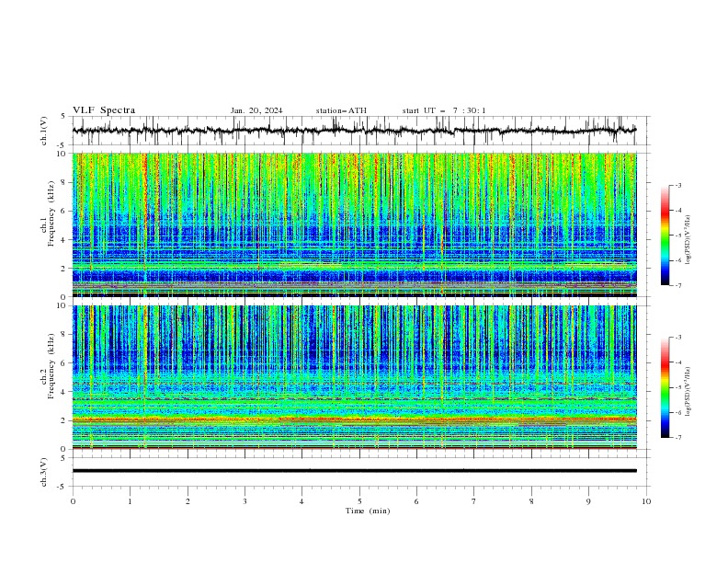The height and width of the screenshot is (563, 728).
Task: Click inside the ch.2 spectrogram panel
Action: (354, 377)
